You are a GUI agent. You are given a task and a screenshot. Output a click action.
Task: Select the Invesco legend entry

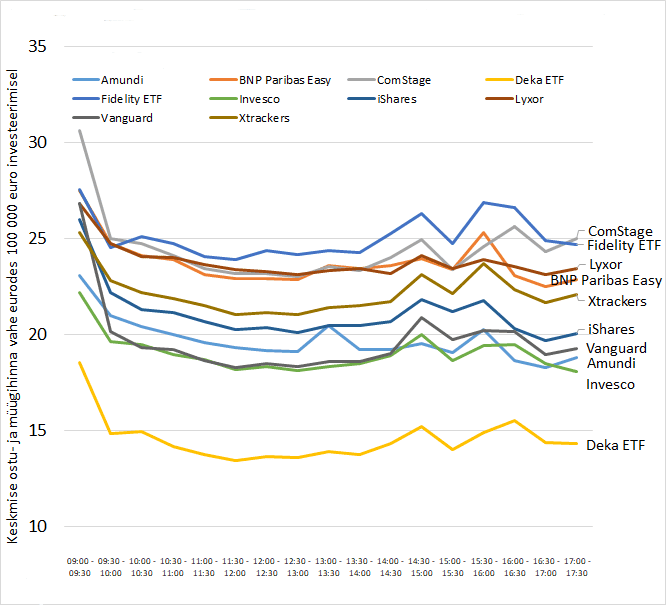(245, 99)
